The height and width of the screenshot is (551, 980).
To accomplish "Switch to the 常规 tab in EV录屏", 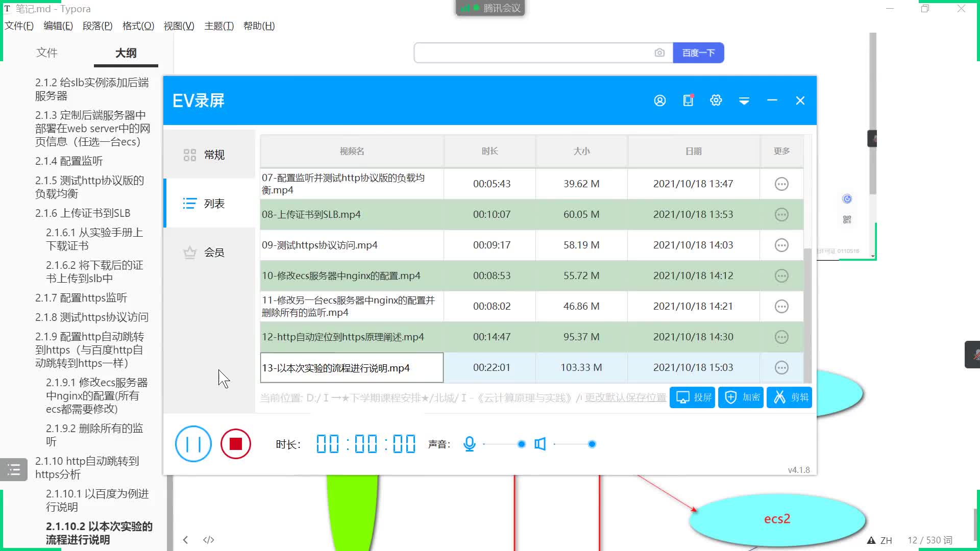I will 209,155.
